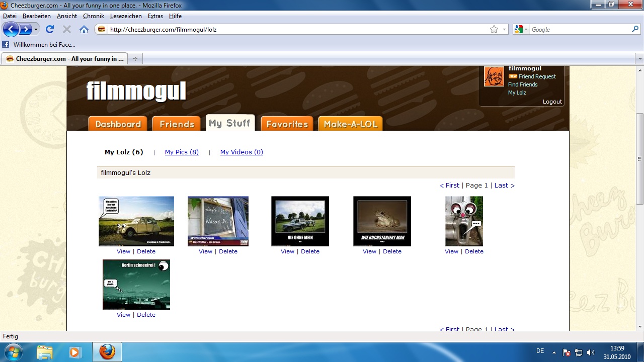Open the Chronik menu
This screenshot has height=362, width=644.
pos(94,16)
